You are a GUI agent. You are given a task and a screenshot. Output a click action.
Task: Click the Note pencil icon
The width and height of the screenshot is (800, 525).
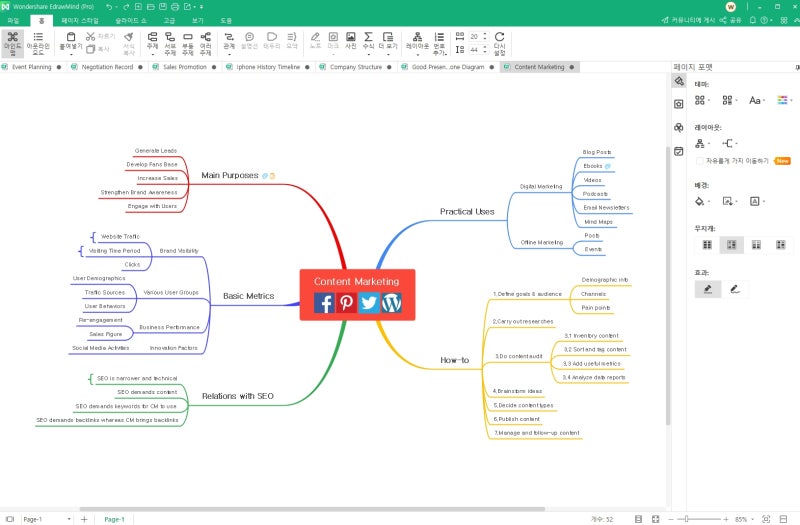coord(315,37)
